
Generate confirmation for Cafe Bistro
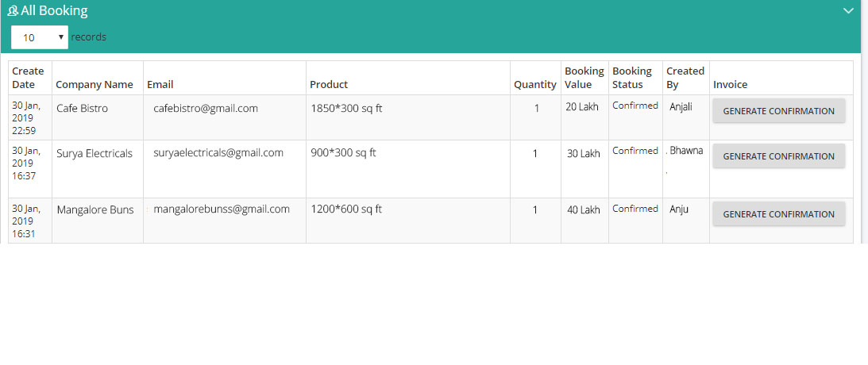[778, 110]
